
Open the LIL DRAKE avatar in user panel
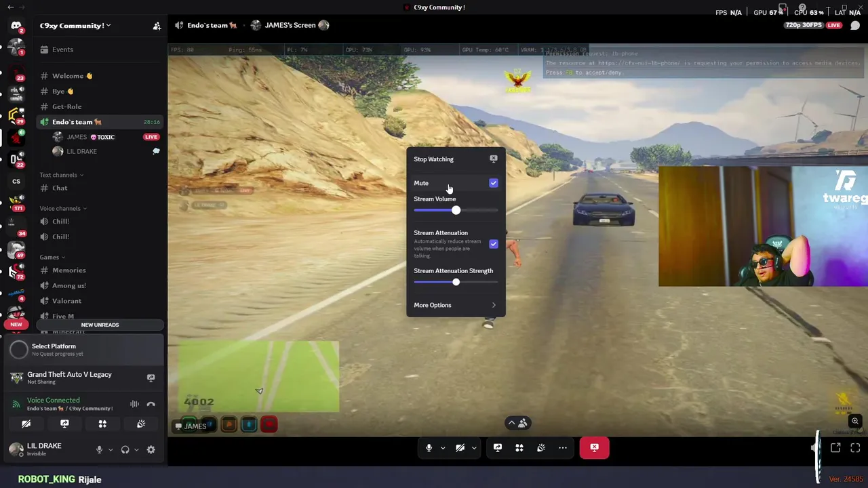coord(16,449)
